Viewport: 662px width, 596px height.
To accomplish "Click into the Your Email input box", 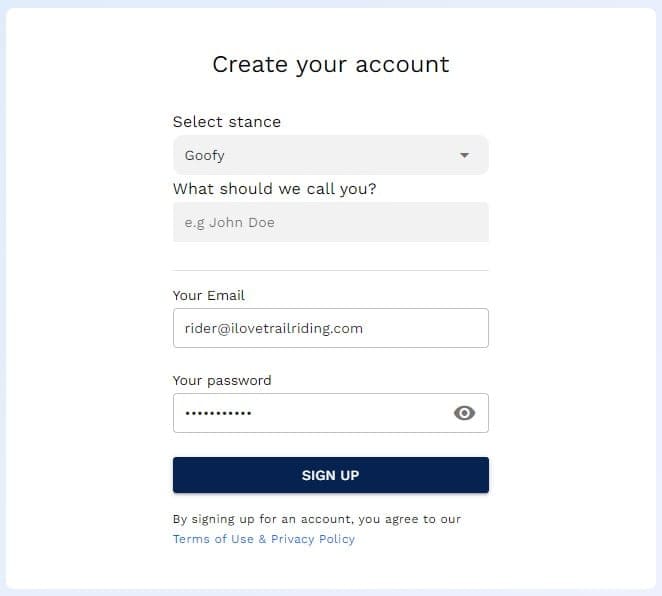I will click(331, 328).
